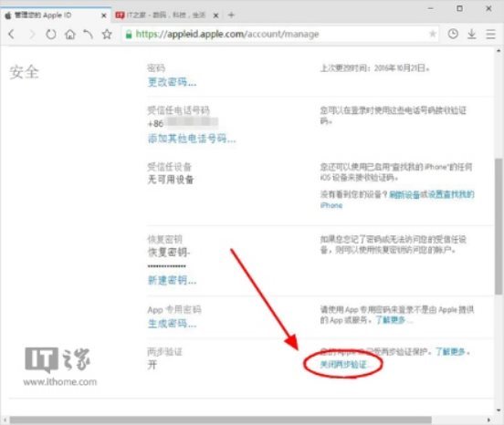Open browsing history clock icon
The image size is (504, 425).
pos(453,34)
